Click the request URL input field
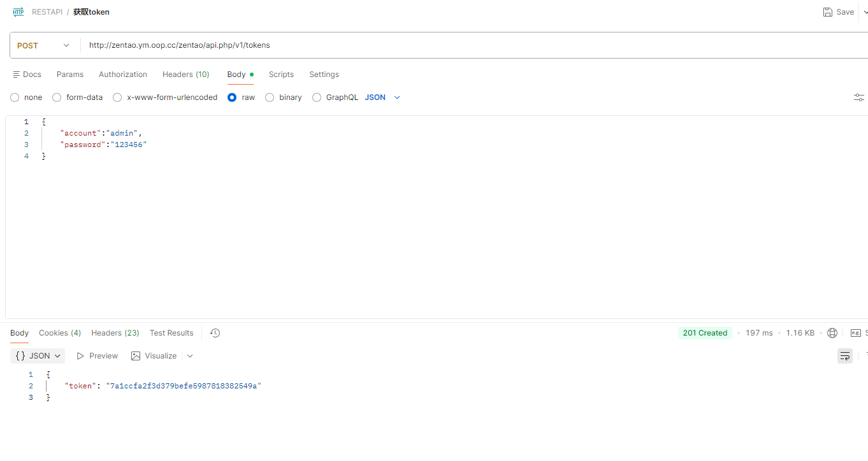The width and height of the screenshot is (868, 461). click(474, 45)
